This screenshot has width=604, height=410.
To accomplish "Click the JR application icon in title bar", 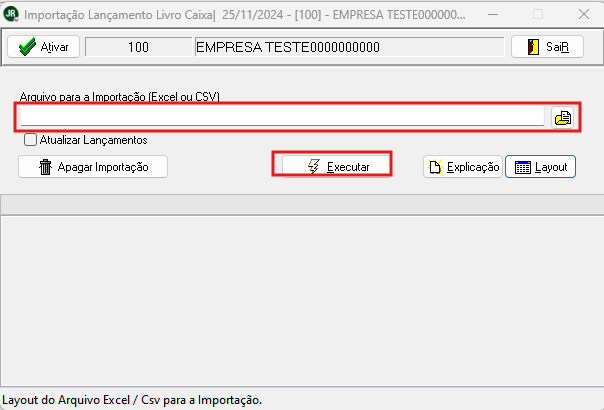I will pos(11,14).
